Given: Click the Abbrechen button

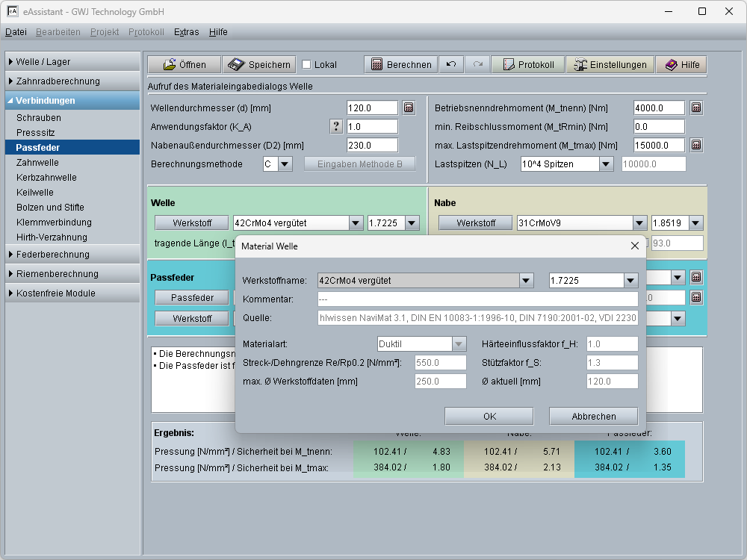Looking at the screenshot, I should 593,416.
